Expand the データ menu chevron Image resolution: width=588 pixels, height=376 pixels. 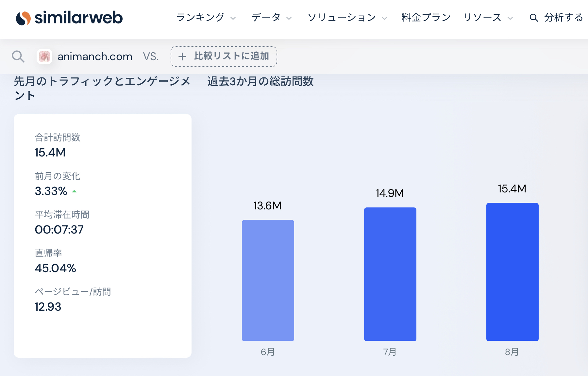289,18
